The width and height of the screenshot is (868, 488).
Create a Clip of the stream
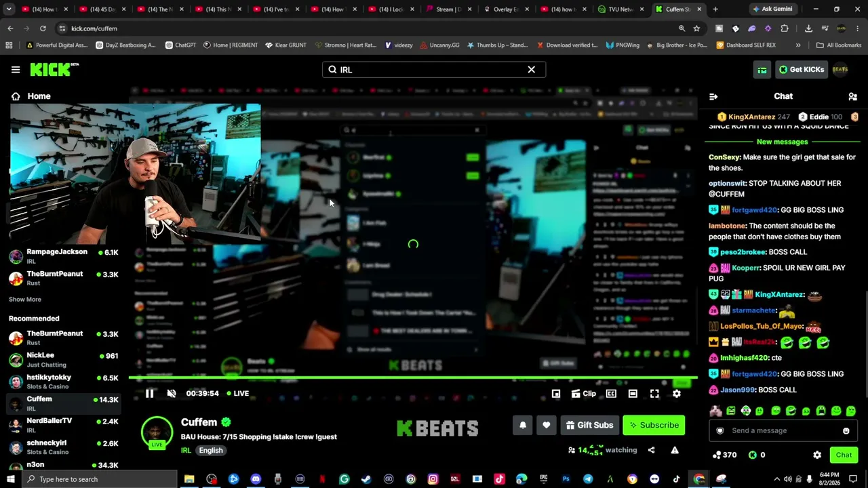point(584,393)
